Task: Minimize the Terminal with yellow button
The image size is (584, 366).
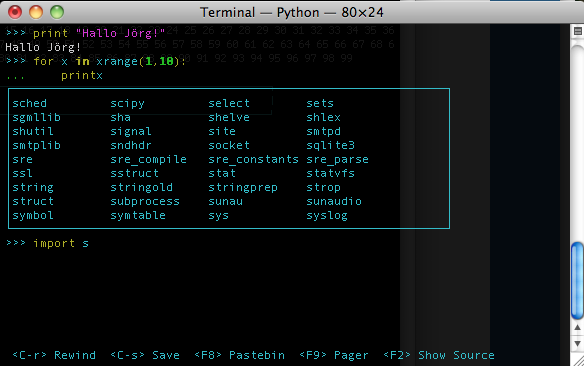Action: click(x=36, y=12)
